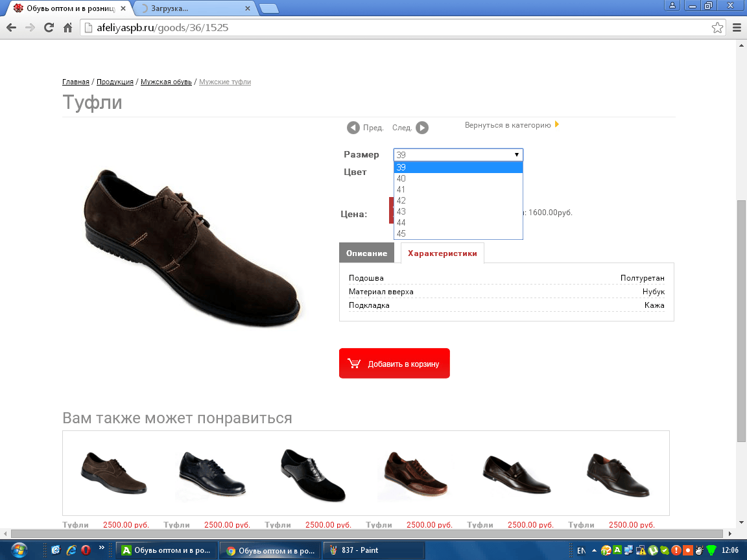Click the browser back arrow icon
This screenshot has height=560, width=747.
click(11, 28)
